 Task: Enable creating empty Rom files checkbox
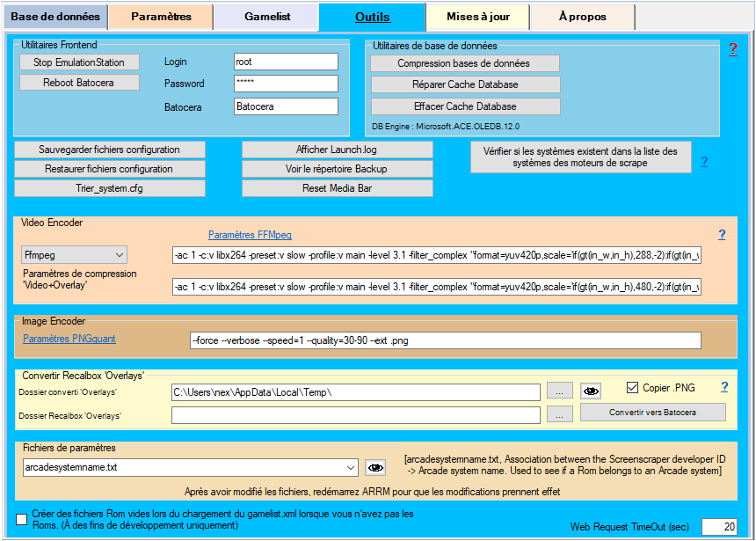pos(22,519)
